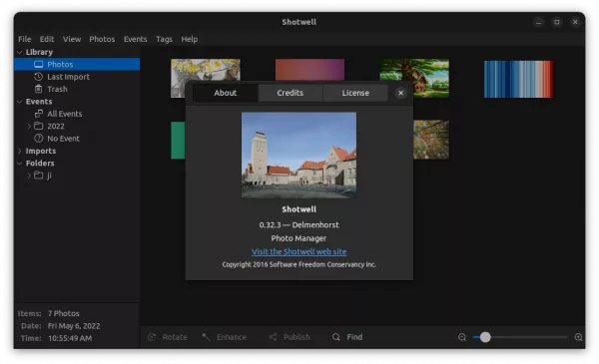
Task: Select the No Event tree row
Action: [77, 139]
